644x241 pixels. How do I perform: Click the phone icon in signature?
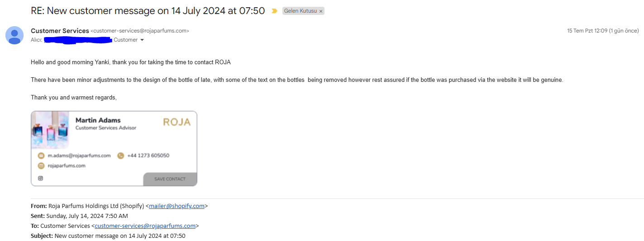[120, 156]
